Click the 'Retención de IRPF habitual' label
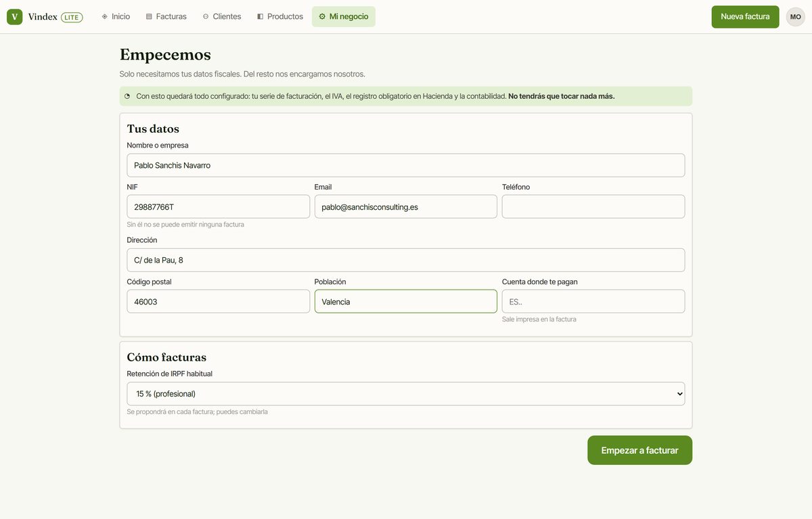This screenshot has width=812, height=519. 170,374
